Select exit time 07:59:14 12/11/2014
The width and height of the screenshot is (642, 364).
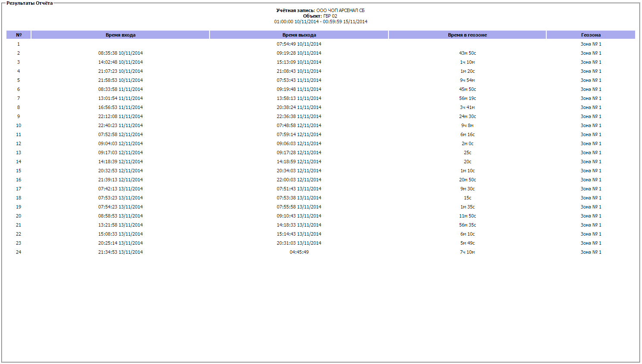[299, 134]
